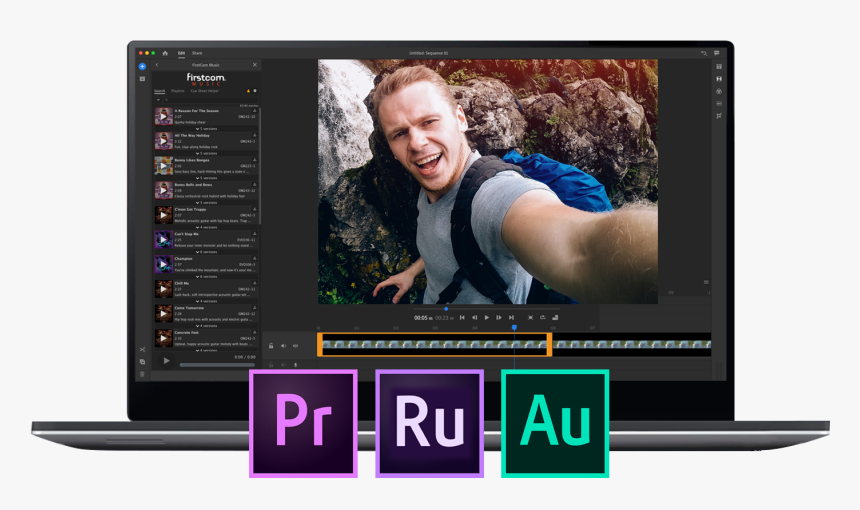The height and width of the screenshot is (510, 860).
Task: Open FirstCom settings icon beside the warning
Action: 254,91
